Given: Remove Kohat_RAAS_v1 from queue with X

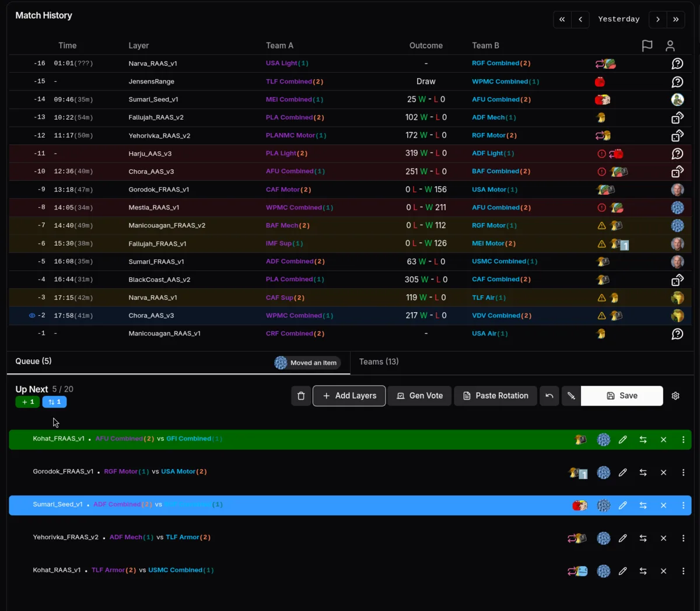Looking at the screenshot, I should [663, 571].
